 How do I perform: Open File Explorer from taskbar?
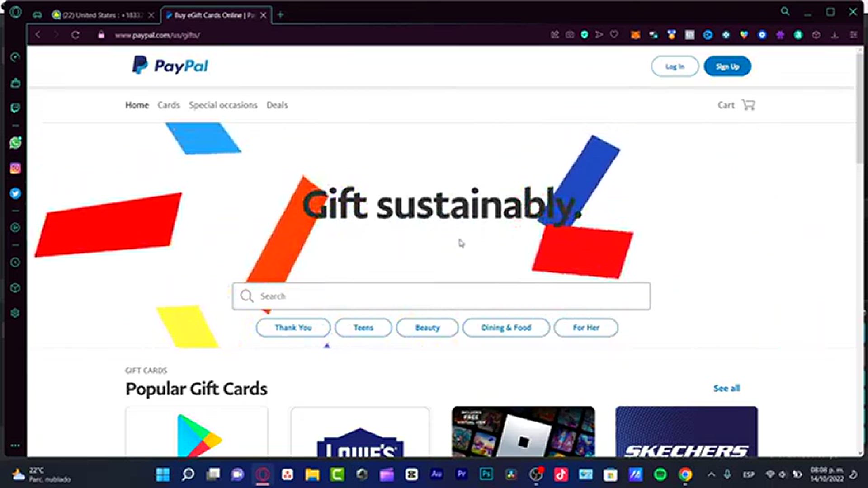pos(312,474)
